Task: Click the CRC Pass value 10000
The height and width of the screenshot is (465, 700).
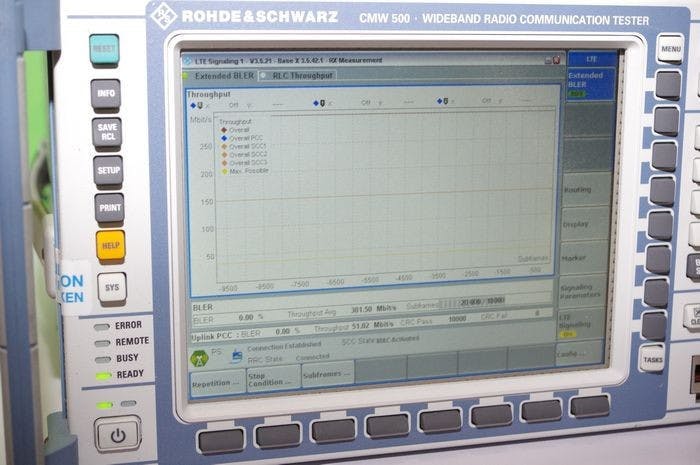Action: coord(457,319)
